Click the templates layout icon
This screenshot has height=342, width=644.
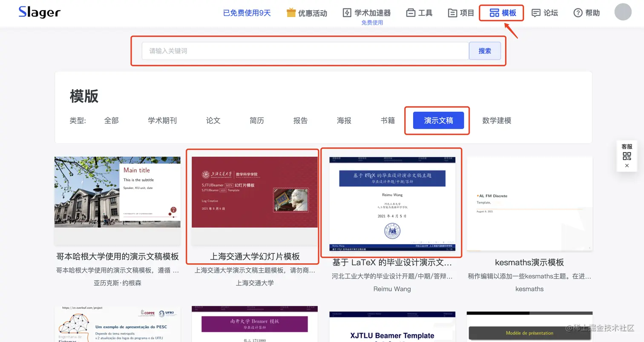494,13
